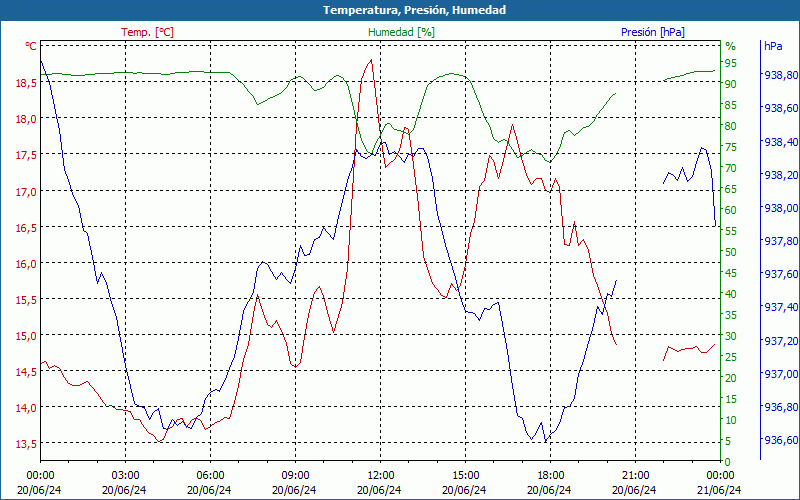800x500 pixels.
Task: Click the 18:00 time axis label
Action: click(x=551, y=476)
